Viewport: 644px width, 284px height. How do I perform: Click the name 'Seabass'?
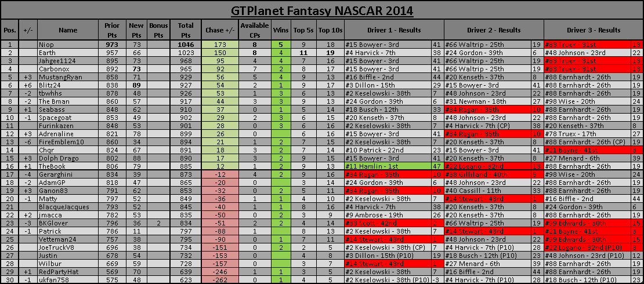click(68, 109)
